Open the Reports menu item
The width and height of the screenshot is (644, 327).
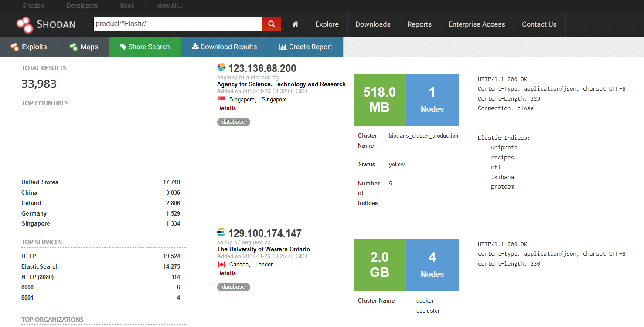click(419, 24)
